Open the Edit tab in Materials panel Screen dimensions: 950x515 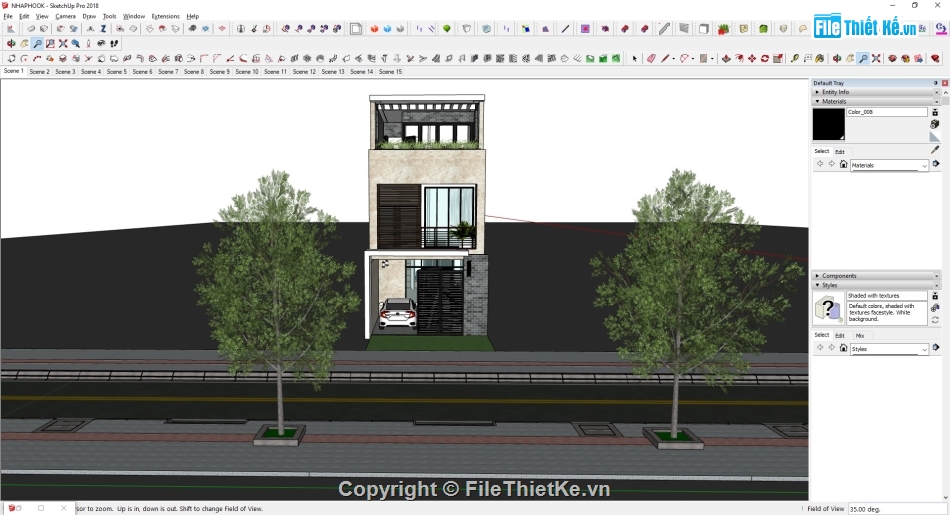(x=840, y=151)
